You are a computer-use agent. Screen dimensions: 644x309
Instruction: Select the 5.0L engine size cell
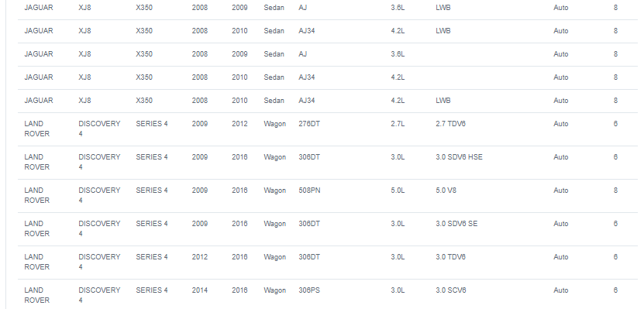click(398, 190)
